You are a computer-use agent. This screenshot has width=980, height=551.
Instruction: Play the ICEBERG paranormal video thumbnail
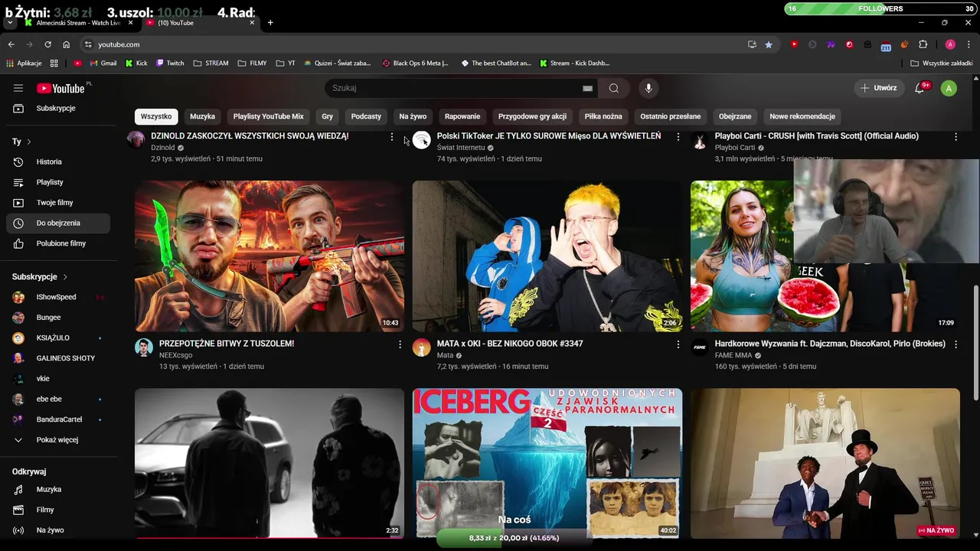tap(547, 463)
